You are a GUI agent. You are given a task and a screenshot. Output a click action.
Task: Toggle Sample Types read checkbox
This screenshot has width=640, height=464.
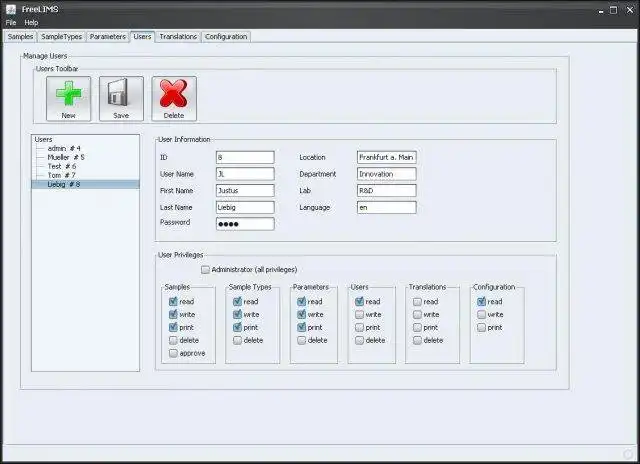tap(238, 302)
